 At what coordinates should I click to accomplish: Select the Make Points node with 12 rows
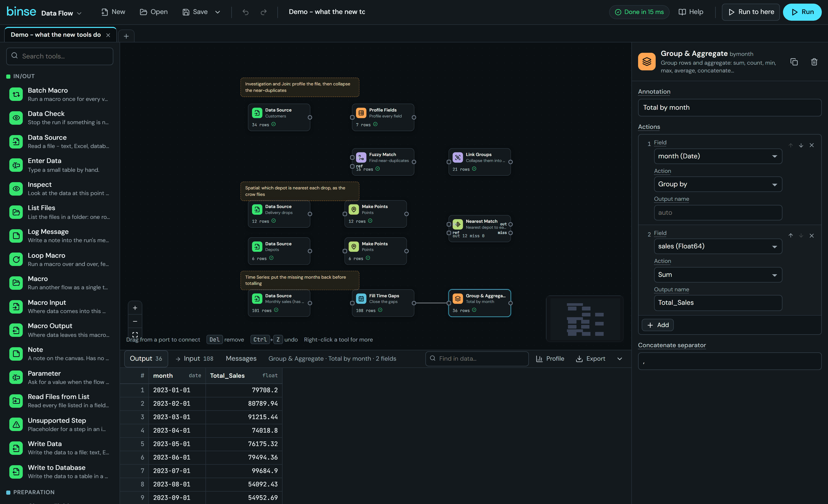[x=375, y=214]
